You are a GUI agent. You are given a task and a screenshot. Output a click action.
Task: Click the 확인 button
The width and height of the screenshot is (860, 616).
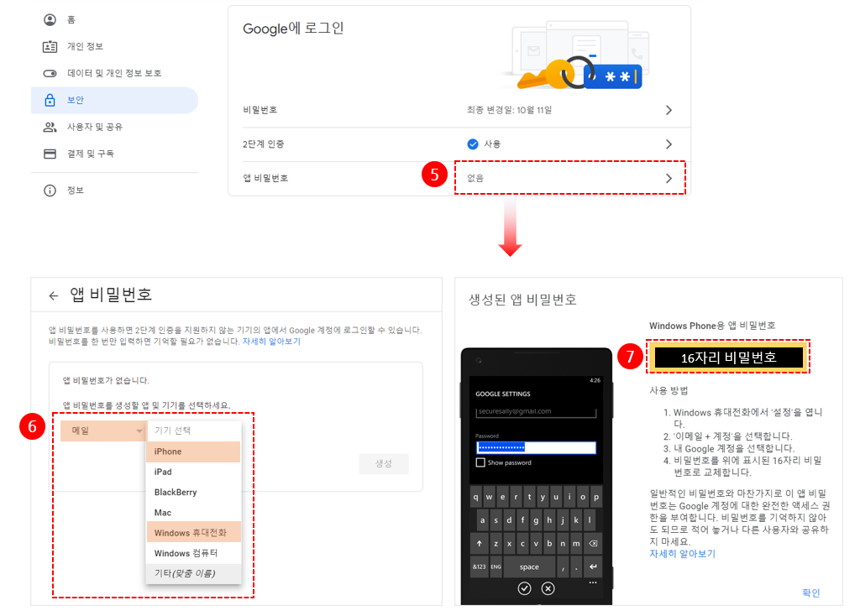coord(810,593)
